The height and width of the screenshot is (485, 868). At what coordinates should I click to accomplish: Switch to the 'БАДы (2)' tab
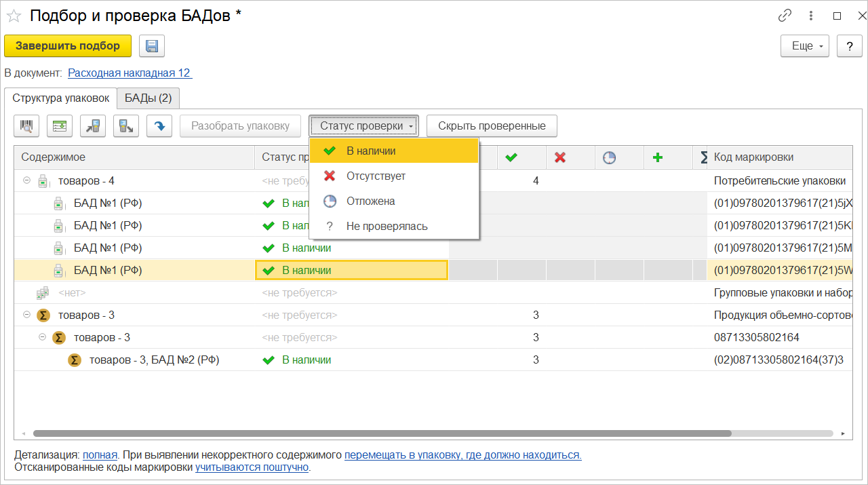tap(148, 98)
